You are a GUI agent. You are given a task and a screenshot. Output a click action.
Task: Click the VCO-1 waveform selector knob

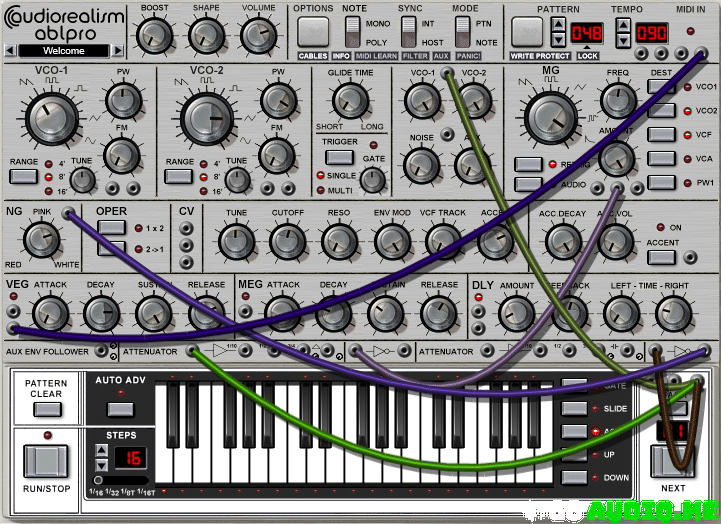[x=52, y=119]
